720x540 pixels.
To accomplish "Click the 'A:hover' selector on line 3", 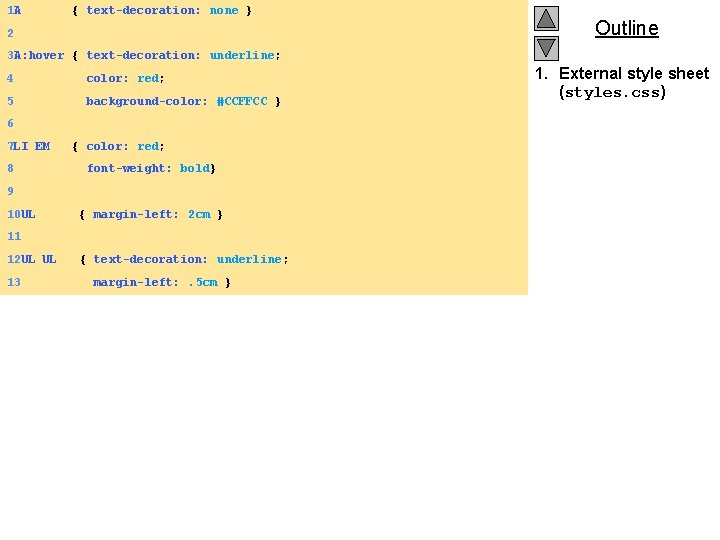I will coord(39,55).
